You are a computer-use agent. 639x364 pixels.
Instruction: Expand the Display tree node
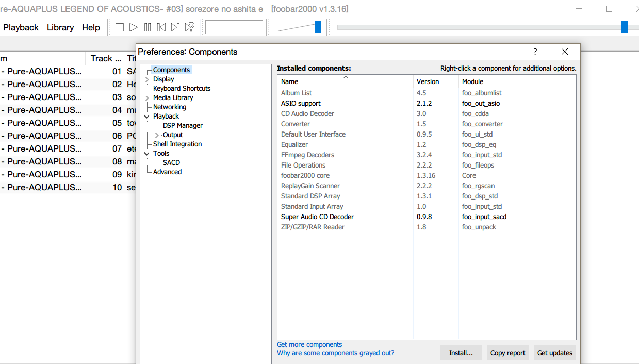tap(148, 79)
